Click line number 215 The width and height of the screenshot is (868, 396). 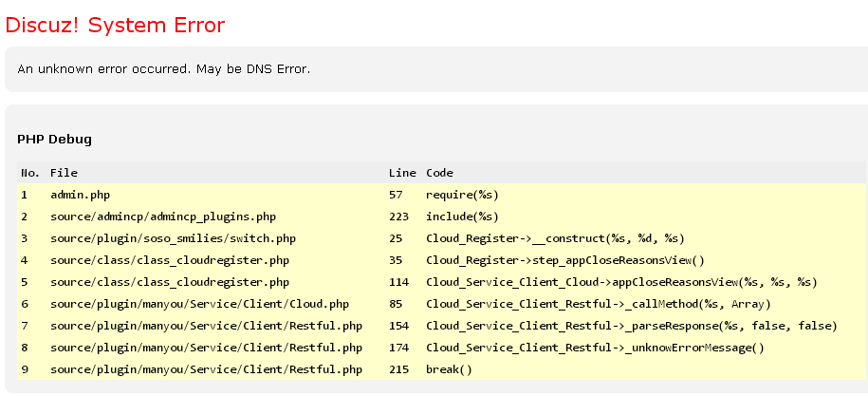click(398, 369)
